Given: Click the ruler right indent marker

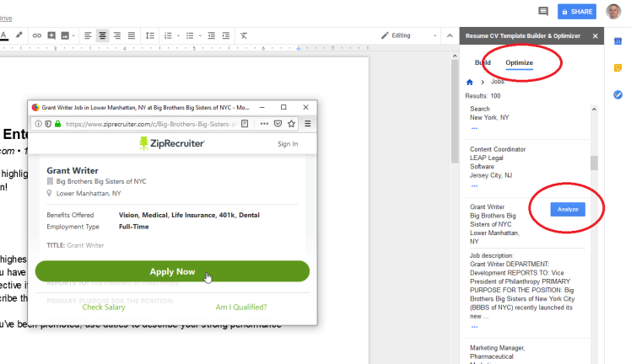Looking at the screenshot, I should pyautogui.click(x=298, y=49).
